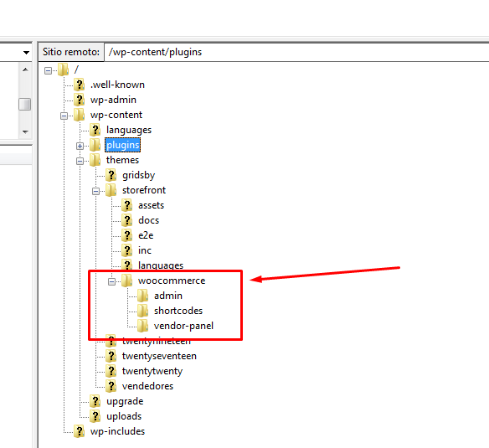Click the root folder icon
This screenshot has width=489, height=448.
coord(64,70)
